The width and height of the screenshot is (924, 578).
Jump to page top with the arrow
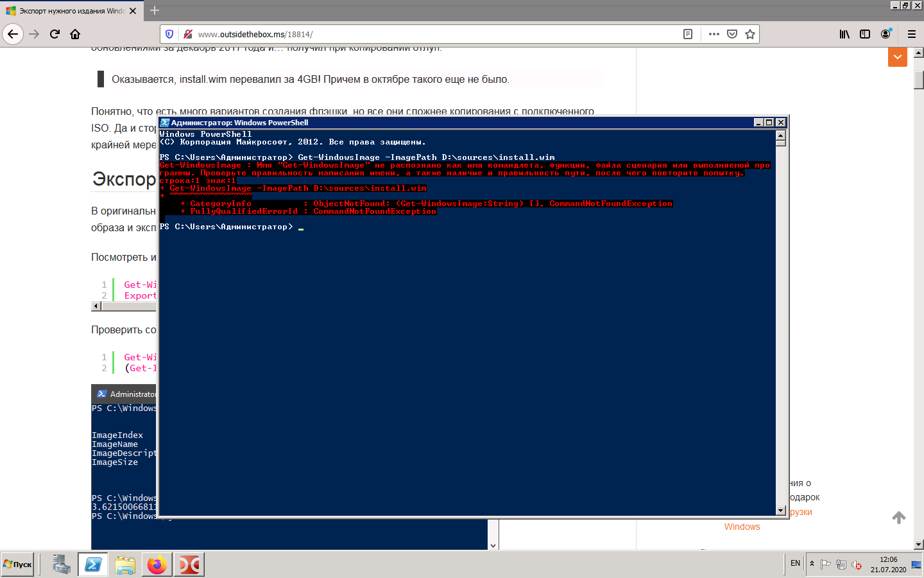tap(899, 518)
